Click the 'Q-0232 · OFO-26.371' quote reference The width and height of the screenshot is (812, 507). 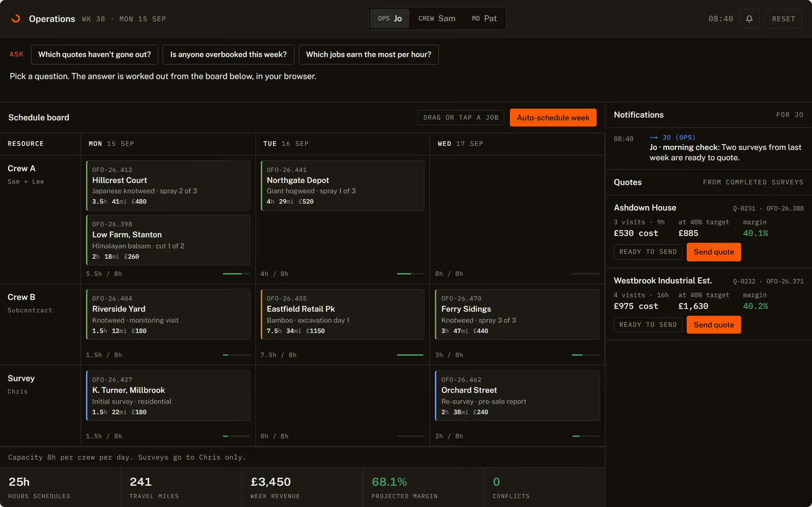pyautogui.click(x=768, y=282)
